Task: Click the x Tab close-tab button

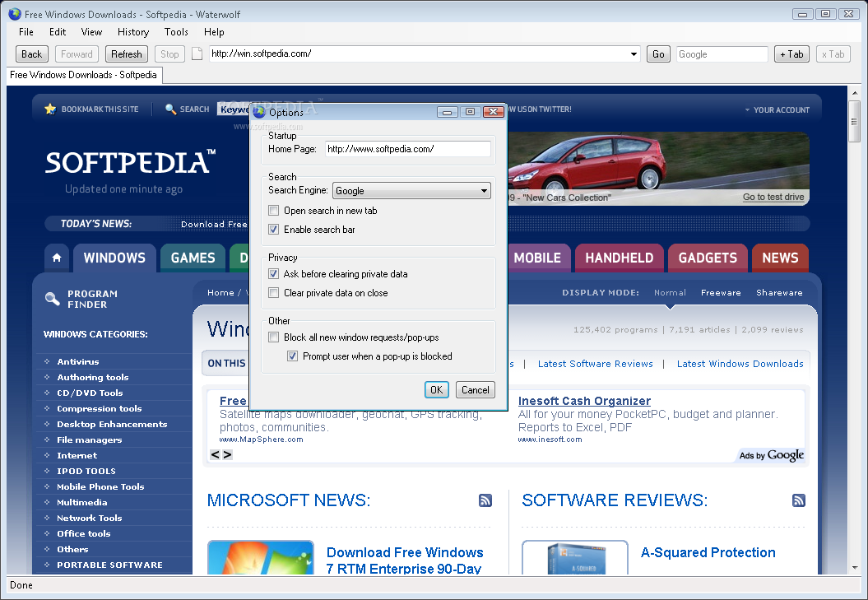Action: [833, 53]
